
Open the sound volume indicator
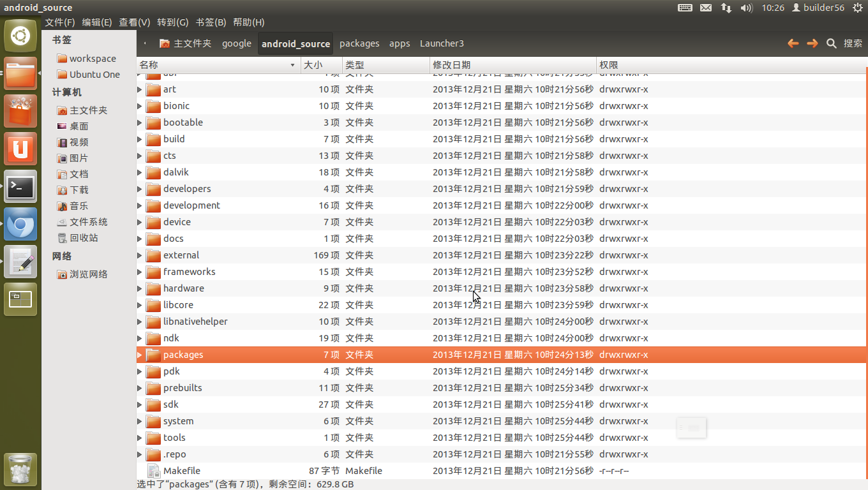pos(747,8)
